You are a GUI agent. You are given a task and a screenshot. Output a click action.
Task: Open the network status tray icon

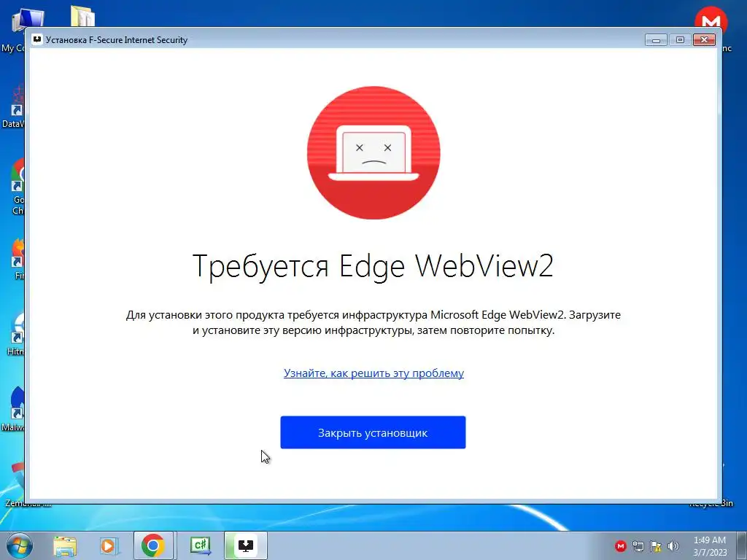[x=638, y=546]
